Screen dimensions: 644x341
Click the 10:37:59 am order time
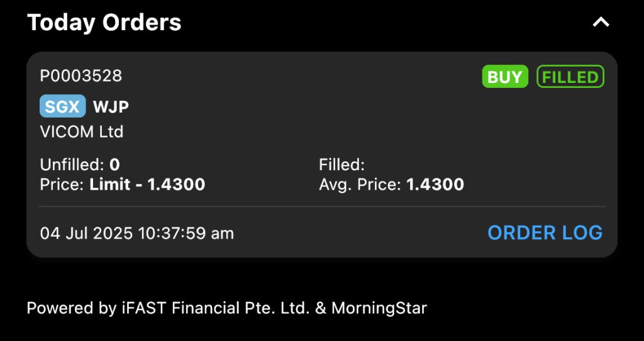(x=186, y=234)
